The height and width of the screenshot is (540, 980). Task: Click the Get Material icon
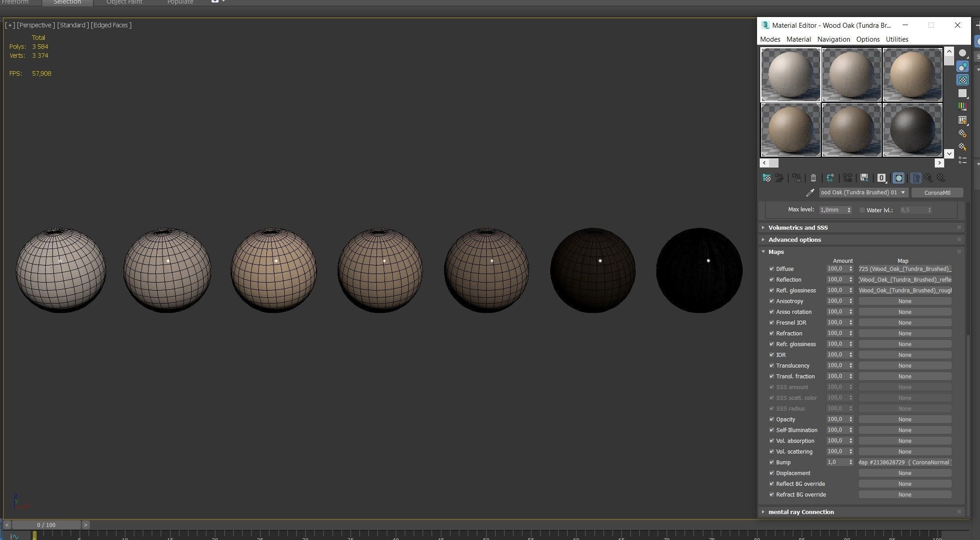point(766,178)
